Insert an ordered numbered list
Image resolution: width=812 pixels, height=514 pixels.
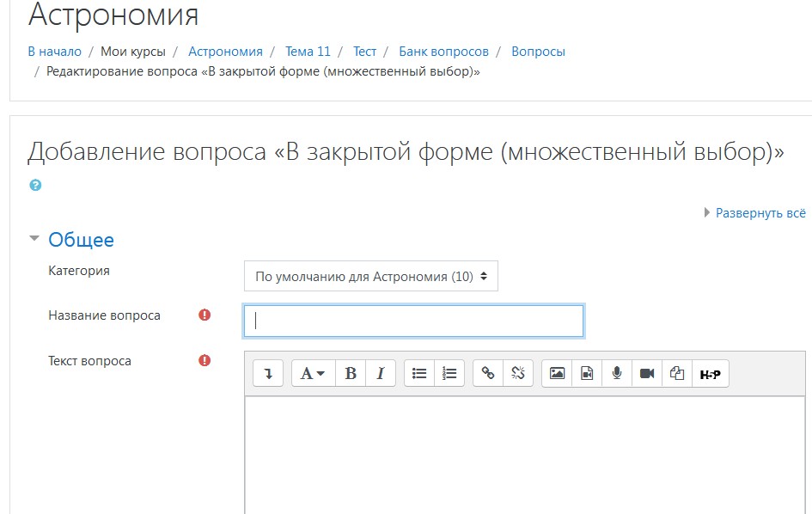[x=449, y=373]
